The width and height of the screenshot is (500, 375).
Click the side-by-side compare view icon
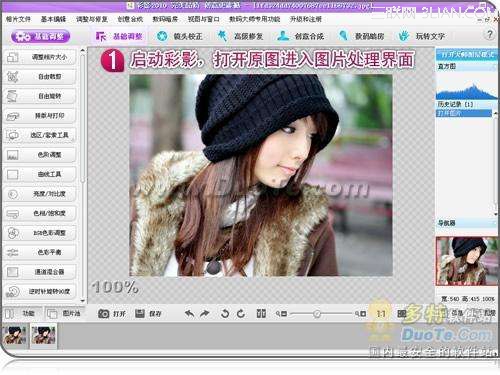[x=261, y=313]
